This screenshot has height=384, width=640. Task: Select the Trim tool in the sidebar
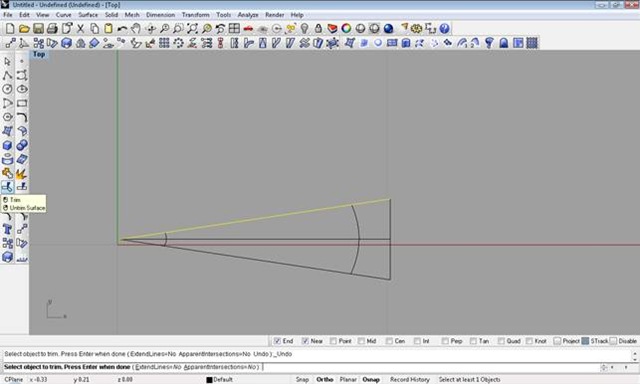[x=7, y=187]
